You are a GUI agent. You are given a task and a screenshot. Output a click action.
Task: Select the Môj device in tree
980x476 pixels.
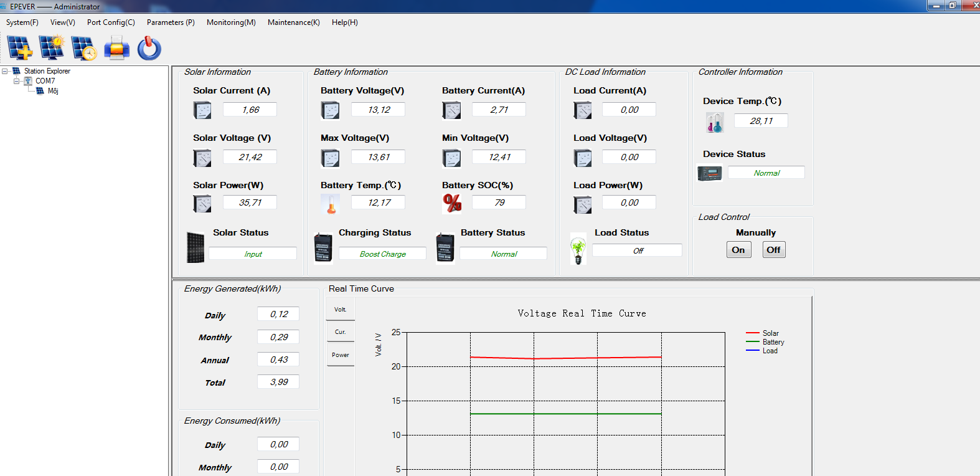(53, 91)
